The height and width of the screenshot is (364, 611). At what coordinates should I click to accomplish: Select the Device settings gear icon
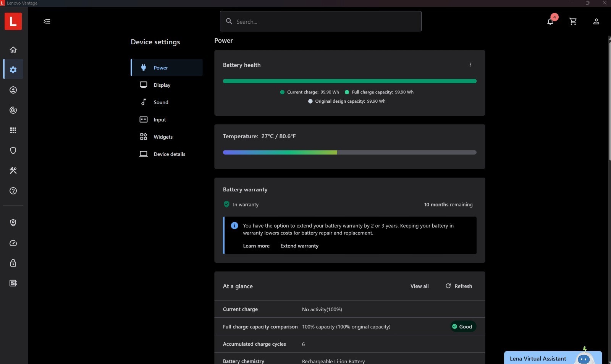13,70
